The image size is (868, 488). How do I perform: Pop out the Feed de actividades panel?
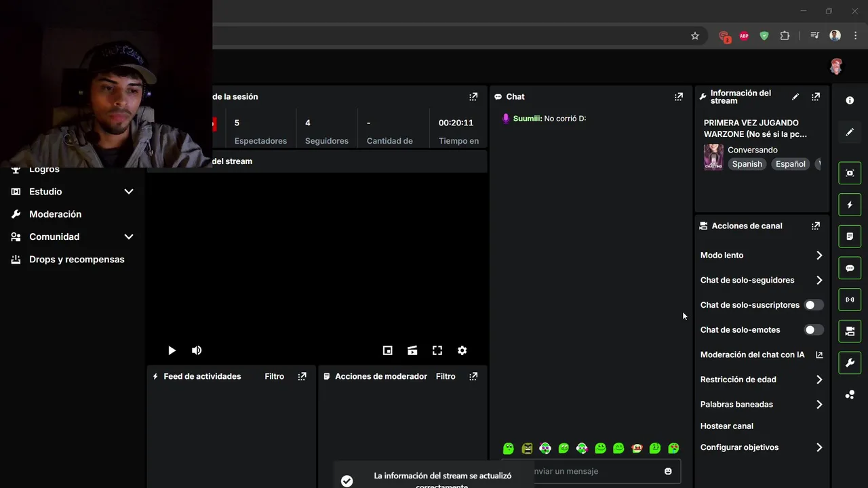point(302,376)
